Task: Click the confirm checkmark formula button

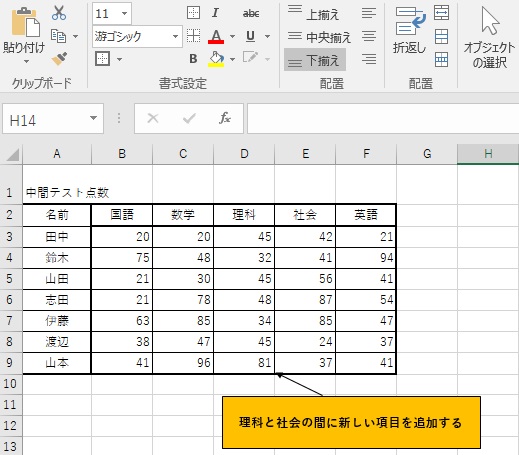Action: (189, 118)
